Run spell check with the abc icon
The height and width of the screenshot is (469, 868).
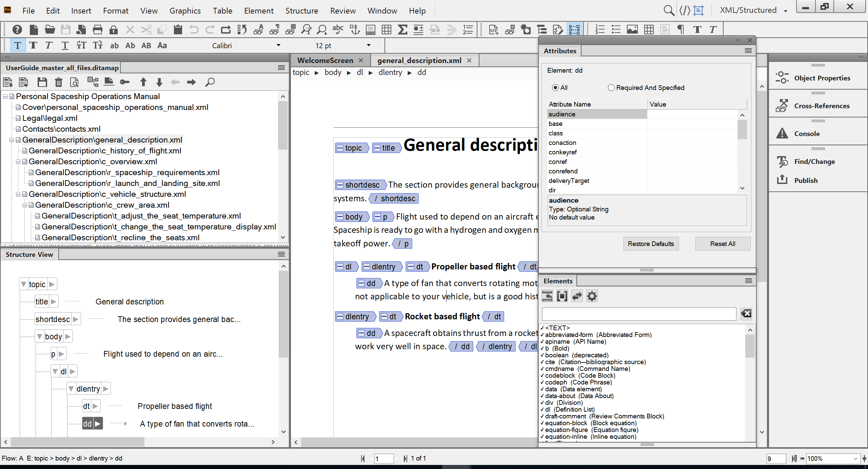click(x=337, y=30)
